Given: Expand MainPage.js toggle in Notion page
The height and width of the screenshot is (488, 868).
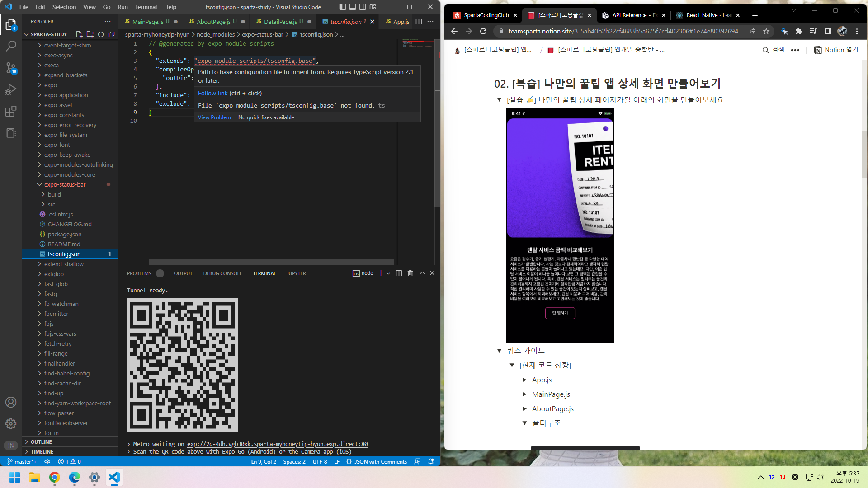Looking at the screenshot, I should pos(524,394).
